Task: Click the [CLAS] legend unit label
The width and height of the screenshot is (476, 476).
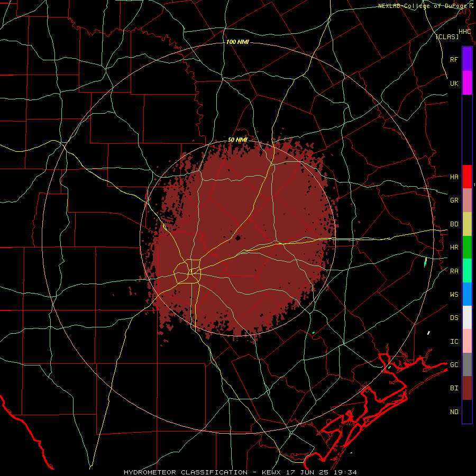Action: (447, 36)
